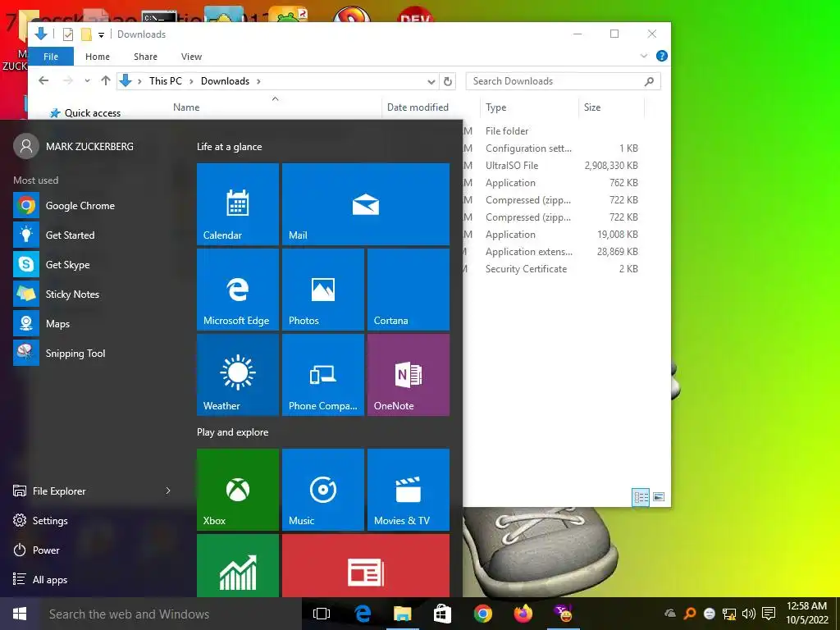The width and height of the screenshot is (840, 630).
Task: Open recent locations dropdown arrow
Action: [x=87, y=81]
